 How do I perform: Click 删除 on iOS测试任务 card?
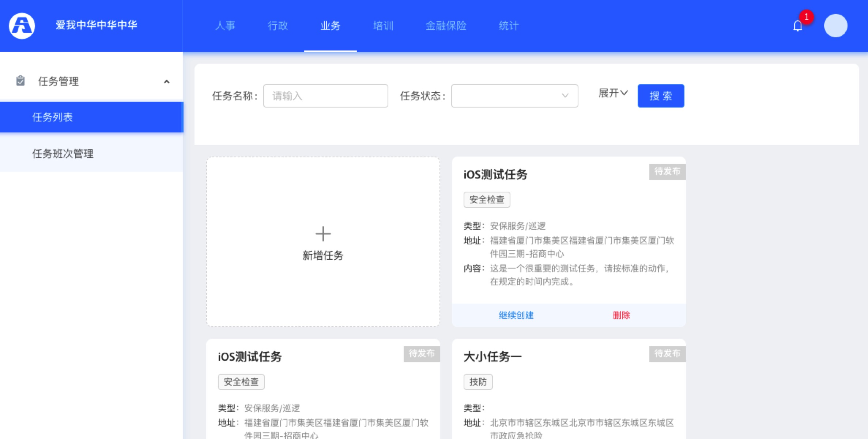(x=621, y=315)
